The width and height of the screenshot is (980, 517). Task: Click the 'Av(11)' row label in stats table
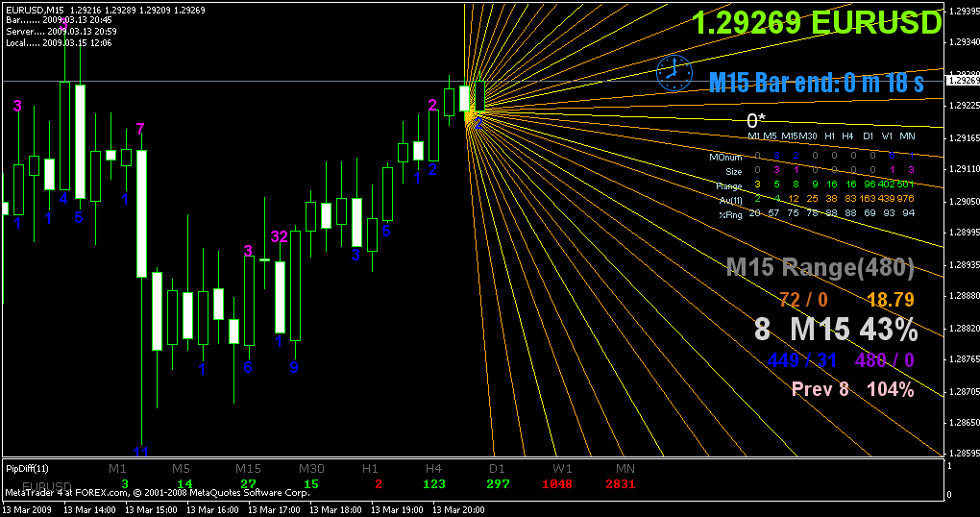[730, 200]
